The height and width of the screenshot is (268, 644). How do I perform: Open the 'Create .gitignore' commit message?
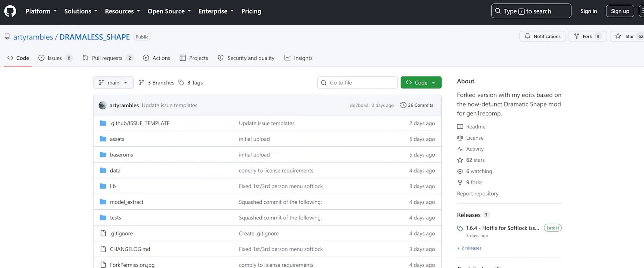tap(259, 233)
